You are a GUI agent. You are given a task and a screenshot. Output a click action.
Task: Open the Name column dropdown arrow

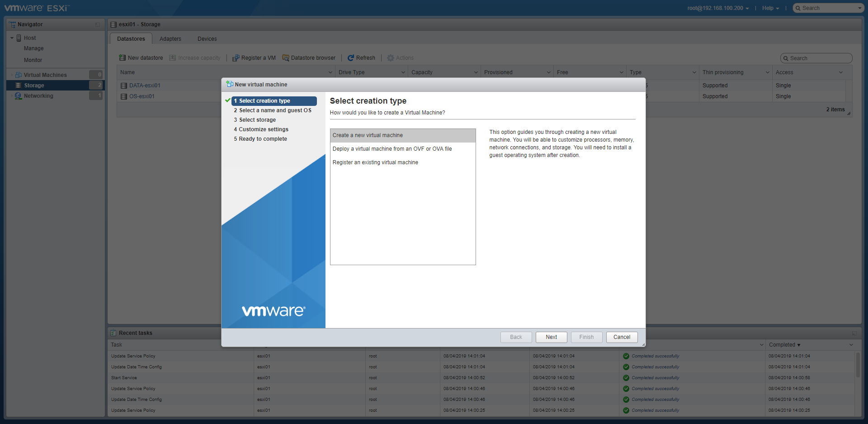pos(330,72)
